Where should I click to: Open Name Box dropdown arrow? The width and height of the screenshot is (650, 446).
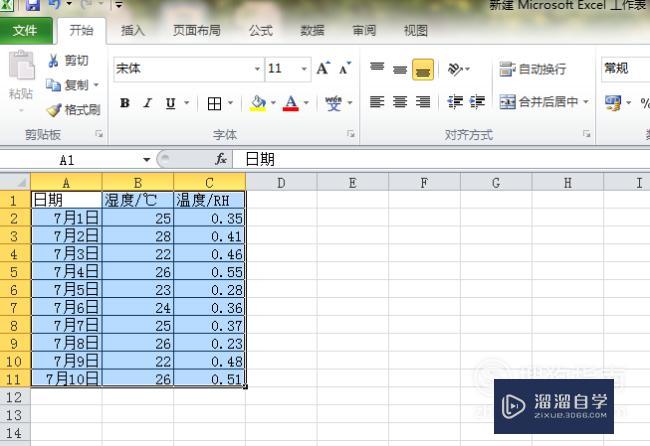point(146,160)
